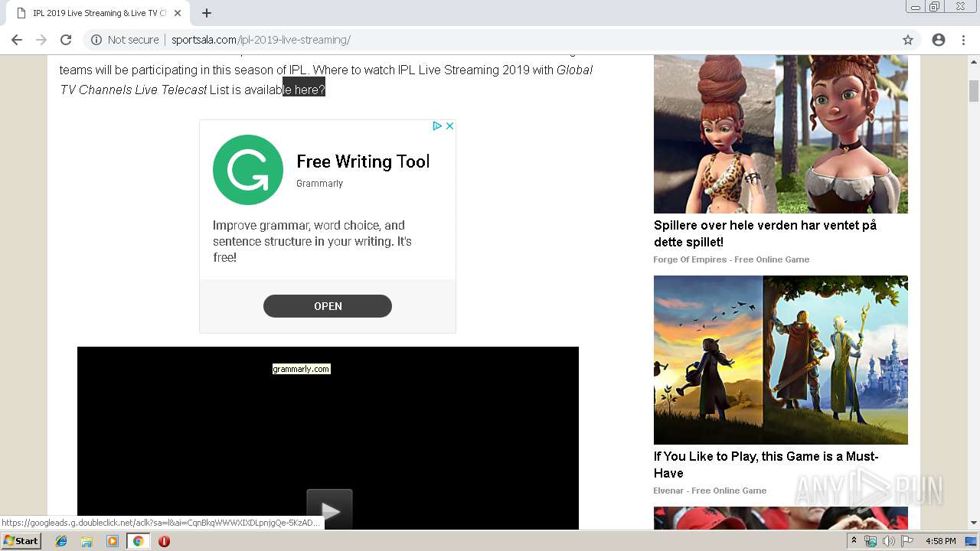Open a new browser tab
This screenshot has width=980, height=551.
(207, 13)
